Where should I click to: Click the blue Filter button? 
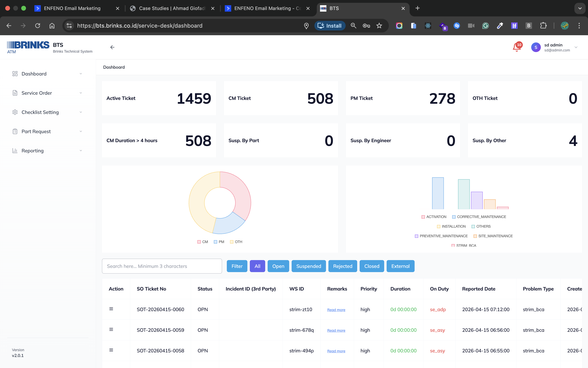click(237, 266)
